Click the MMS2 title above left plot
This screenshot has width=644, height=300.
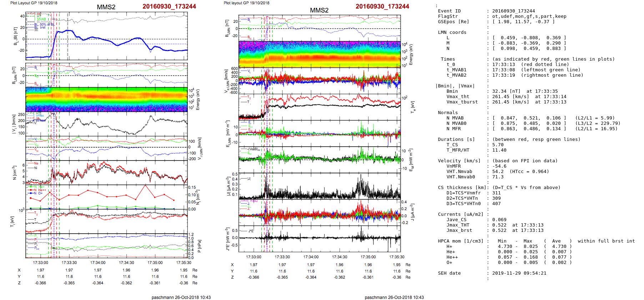pos(106,7)
